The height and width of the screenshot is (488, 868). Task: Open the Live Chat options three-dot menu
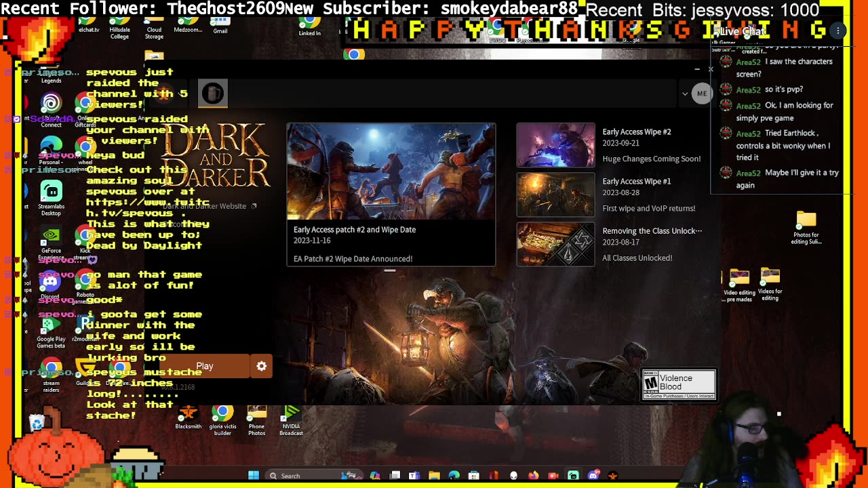838,31
